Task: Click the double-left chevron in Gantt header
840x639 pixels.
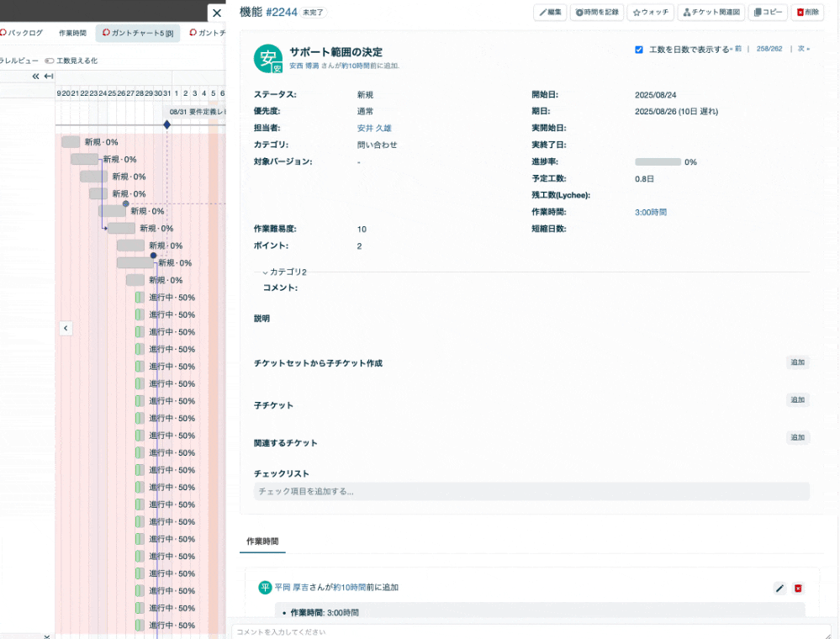Action: [x=35, y=77]
